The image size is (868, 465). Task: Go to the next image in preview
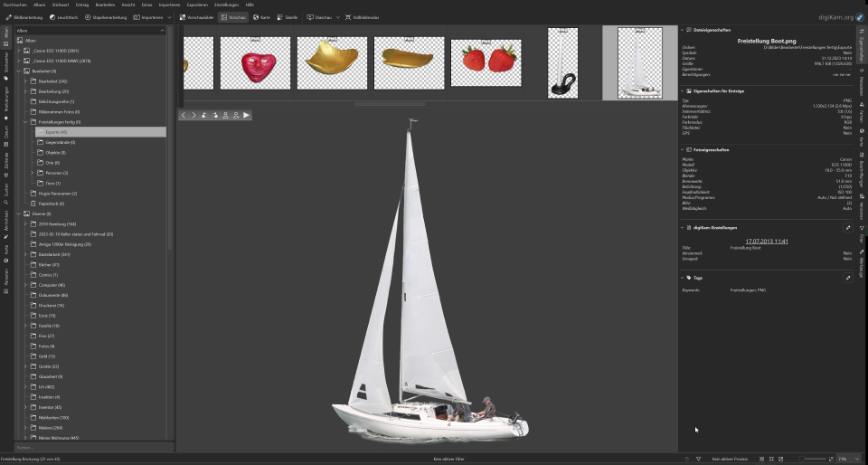point(193,115)
